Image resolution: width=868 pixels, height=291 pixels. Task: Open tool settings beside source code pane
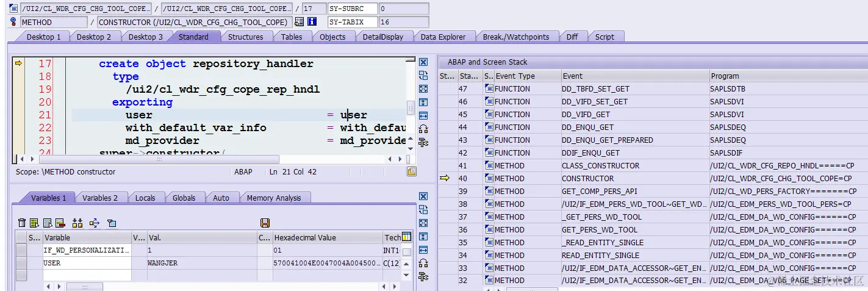pyautogui.click(x=423, y=143)
